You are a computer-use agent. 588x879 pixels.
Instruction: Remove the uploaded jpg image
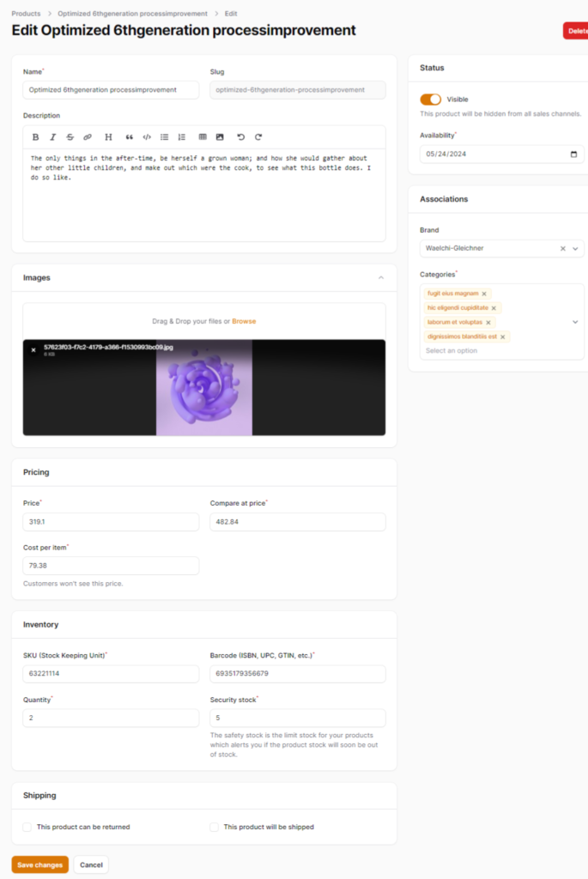pyautogui.click(x=33, y=350)
